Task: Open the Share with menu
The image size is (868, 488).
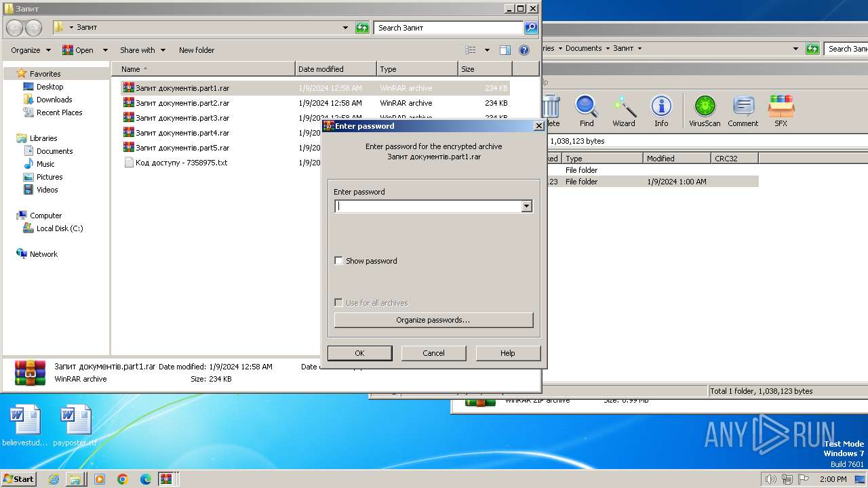Action: tap(142, 50)
